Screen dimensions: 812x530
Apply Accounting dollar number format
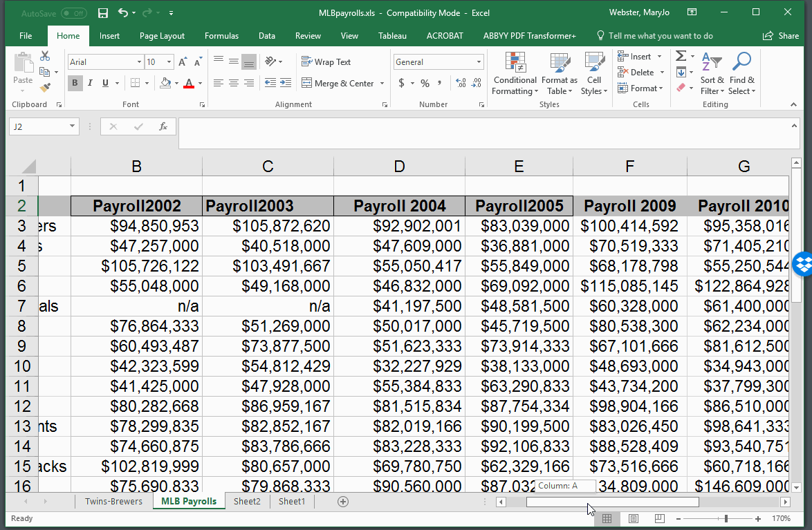(x=401, y=83)
